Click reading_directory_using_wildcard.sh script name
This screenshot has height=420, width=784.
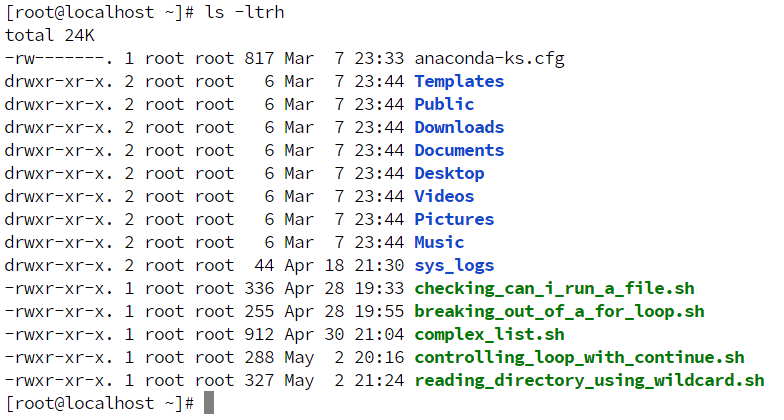[x=590, y=380]
